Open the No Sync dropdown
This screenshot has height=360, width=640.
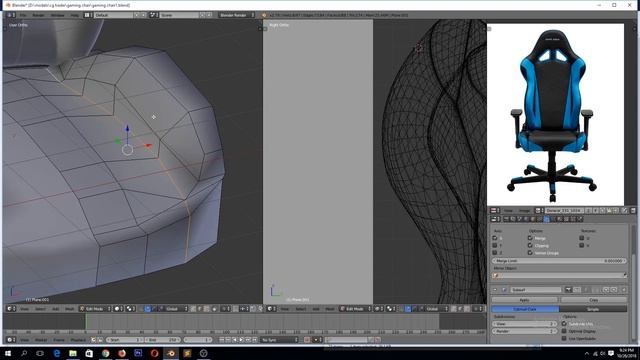(x=280, y=340)
